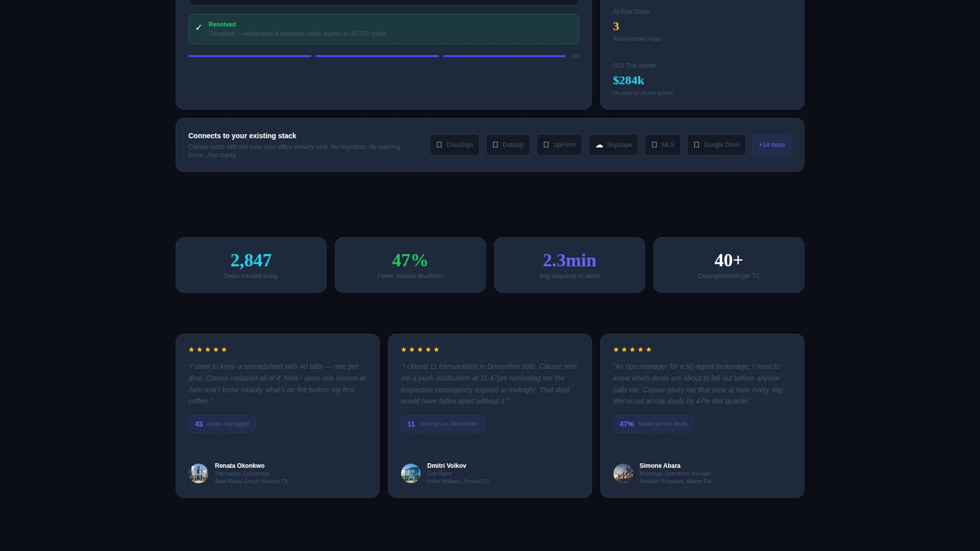The image size is (980, 551).
Task: Click Simone Abara's avatar
Action: tap(623, 473)
